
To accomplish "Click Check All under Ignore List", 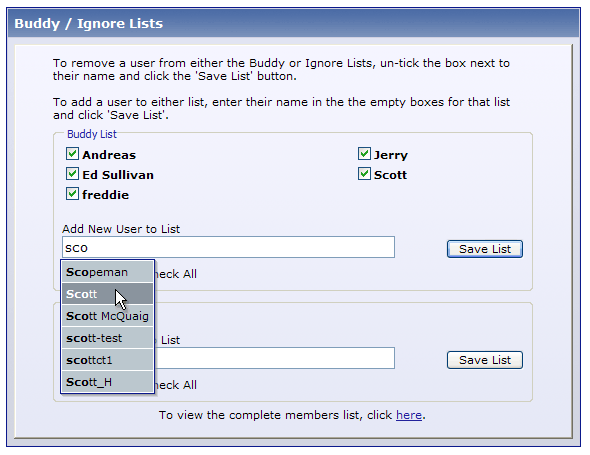I will [x=176, y=385].
